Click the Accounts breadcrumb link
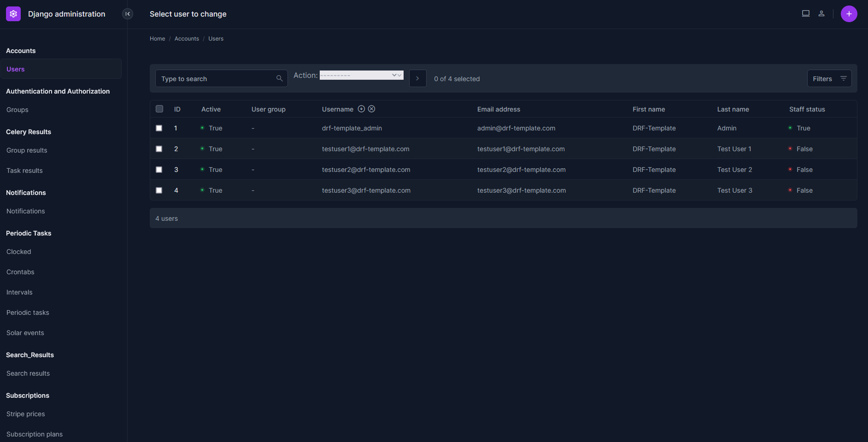The image size is (868, 442). coord(187,39)
